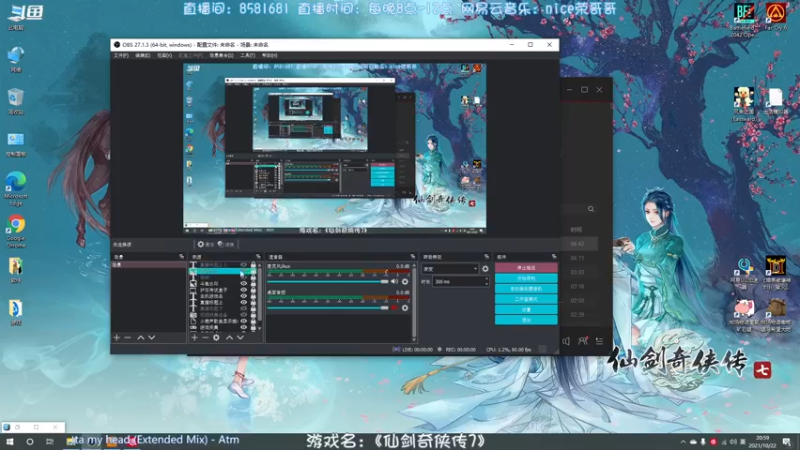Open the transition properties gear beside 渐变
Viewport: 800px width, 450px height.
(x=485, y=269)
